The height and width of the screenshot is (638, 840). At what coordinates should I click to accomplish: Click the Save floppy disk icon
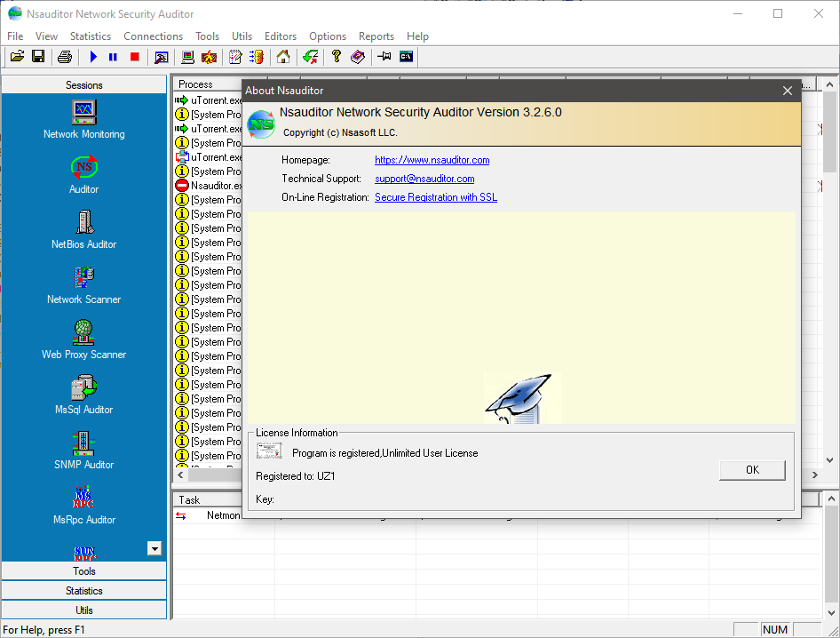(x=38, y=56)
